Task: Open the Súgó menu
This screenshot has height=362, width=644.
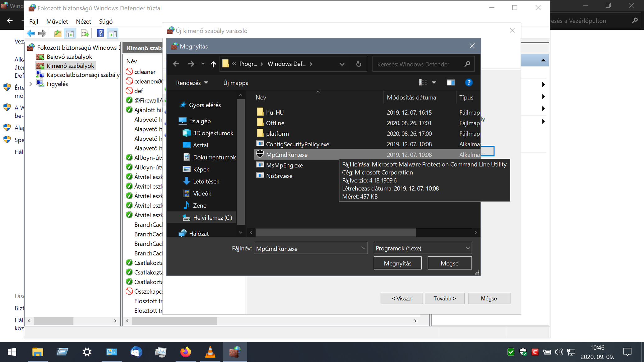Action: click(106, 21)
